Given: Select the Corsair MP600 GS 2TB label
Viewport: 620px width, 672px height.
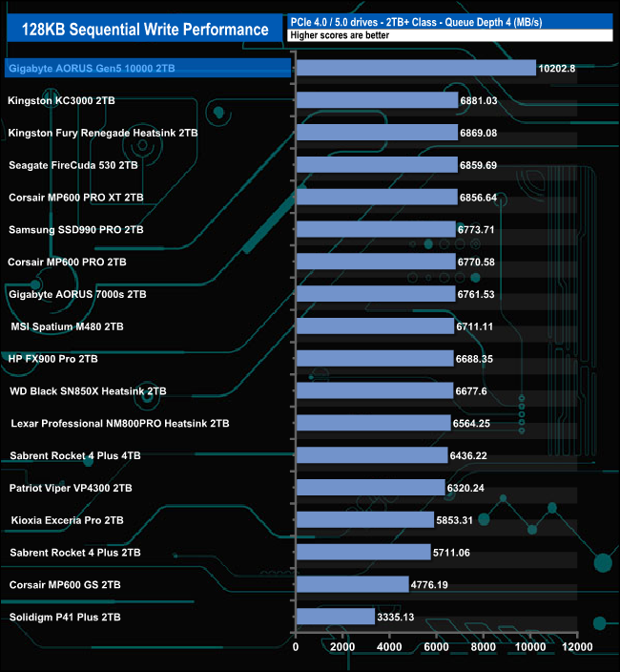Looking at the screenshot, I should (x=65, y=585).
